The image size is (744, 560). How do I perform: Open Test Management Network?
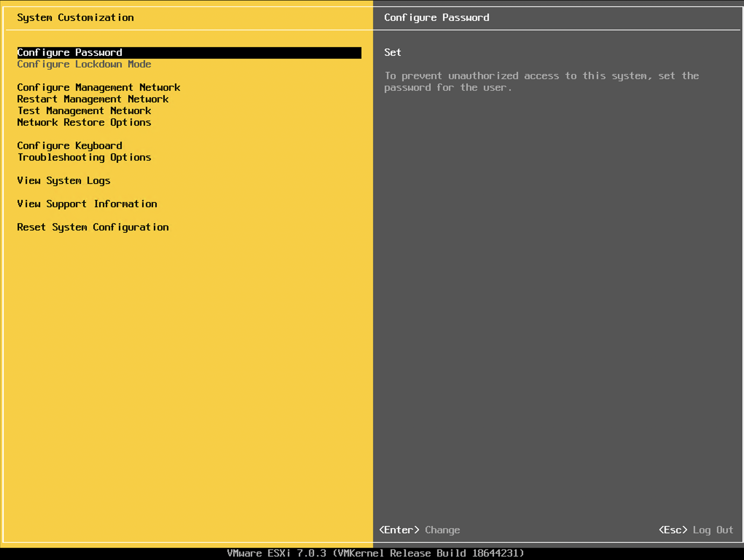pos(84,111)
